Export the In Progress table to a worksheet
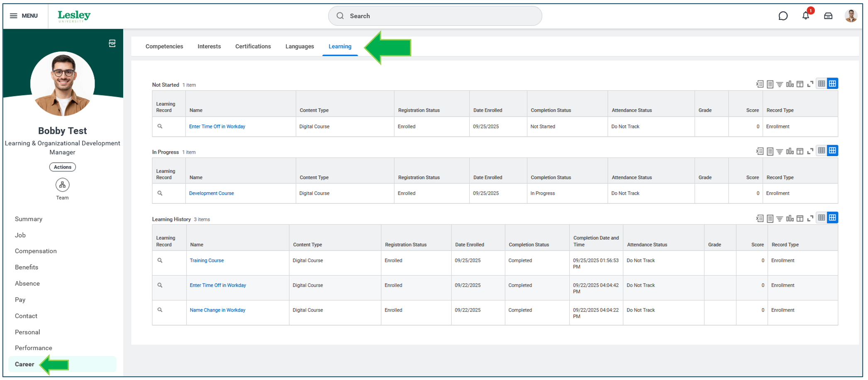The width and height of the screenshot is (868, 380). (x=770, y=151)
